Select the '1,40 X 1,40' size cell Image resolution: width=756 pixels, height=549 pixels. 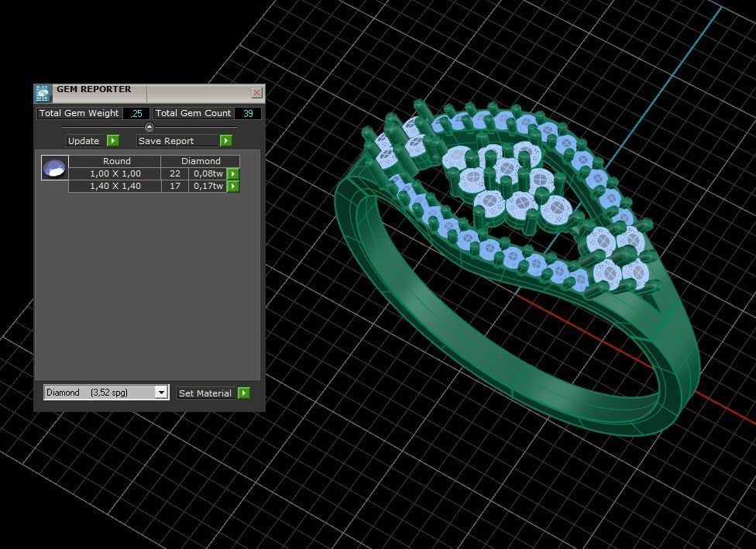[115, 186]
